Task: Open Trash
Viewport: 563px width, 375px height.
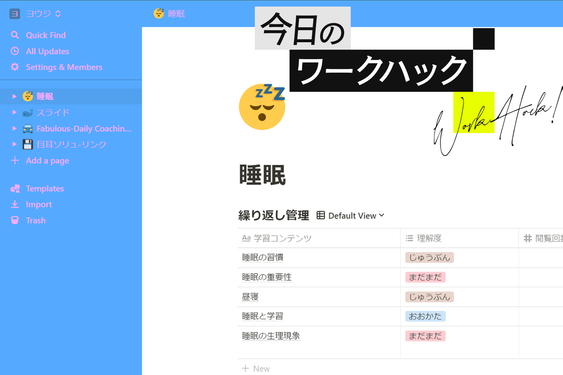Action: (36, 221)
